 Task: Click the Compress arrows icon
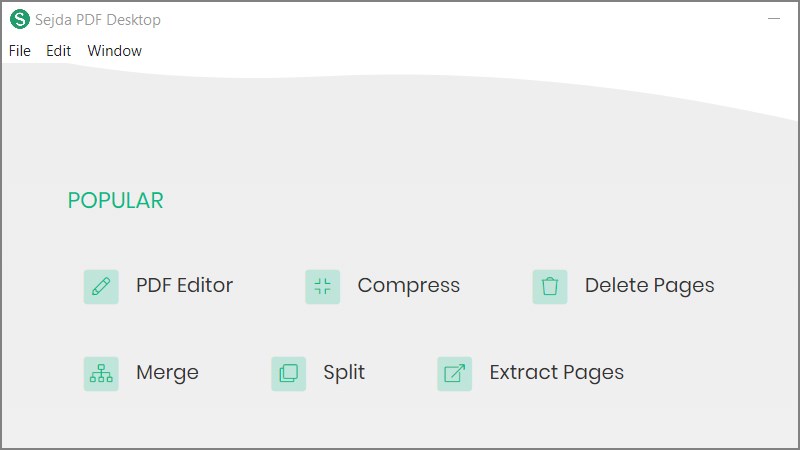(322, 287)
